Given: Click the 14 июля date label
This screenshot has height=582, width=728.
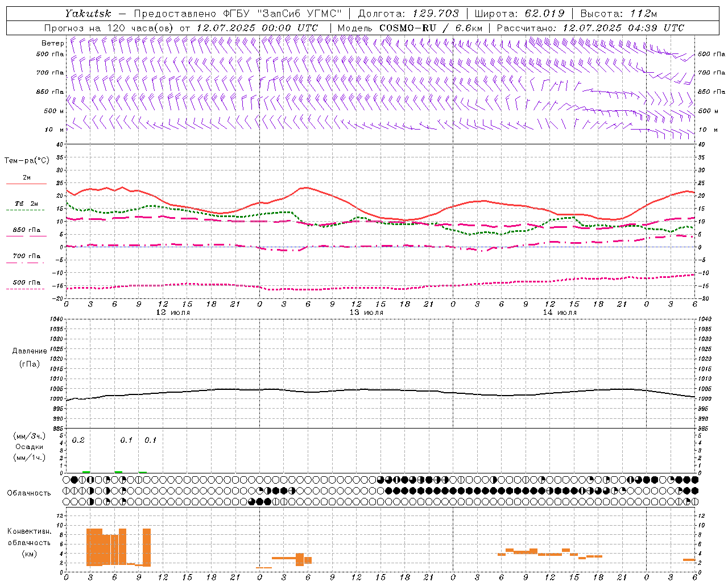Looking at the screenshot, I should pyautogui.click(x=560, y=313).
